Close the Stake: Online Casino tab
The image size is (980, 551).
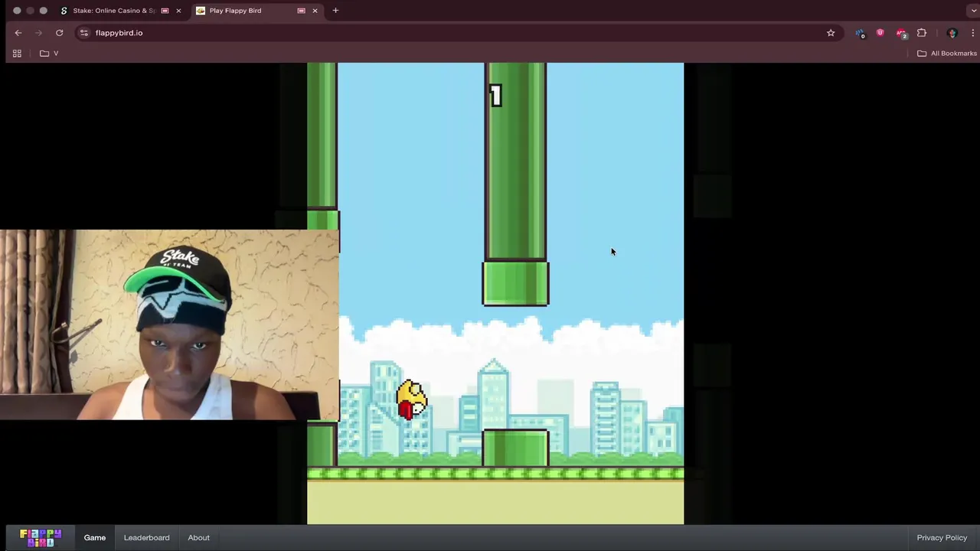point(178,11)
